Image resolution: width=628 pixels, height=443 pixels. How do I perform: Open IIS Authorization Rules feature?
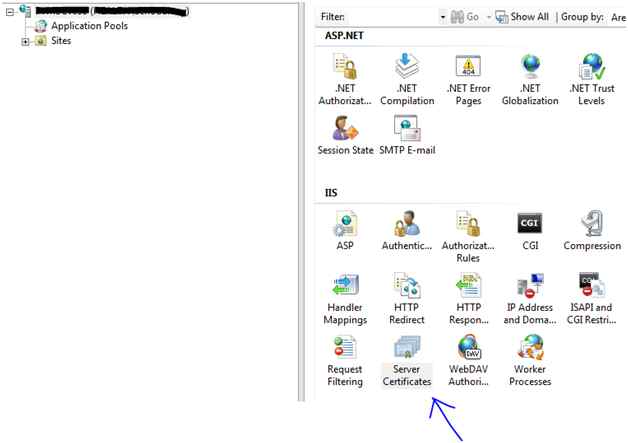(468, 236)
